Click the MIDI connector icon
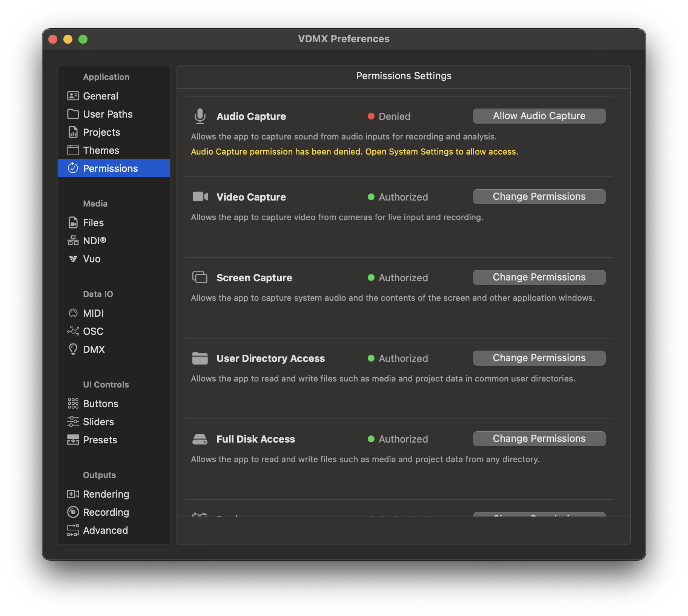This screenshot has width=688, height=616. tap(73, 313)
